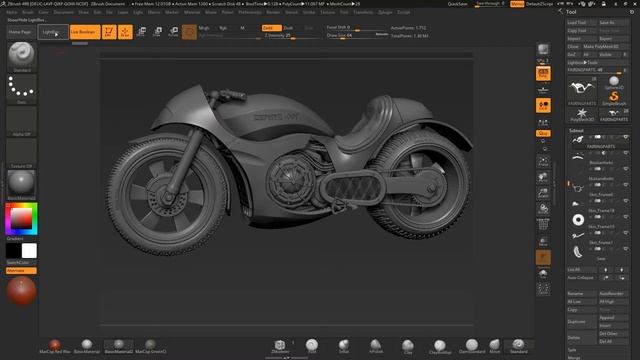This screenshot has height=360, width=640.
Task: Enable the Zsub mode button
Action: (288, 28)
